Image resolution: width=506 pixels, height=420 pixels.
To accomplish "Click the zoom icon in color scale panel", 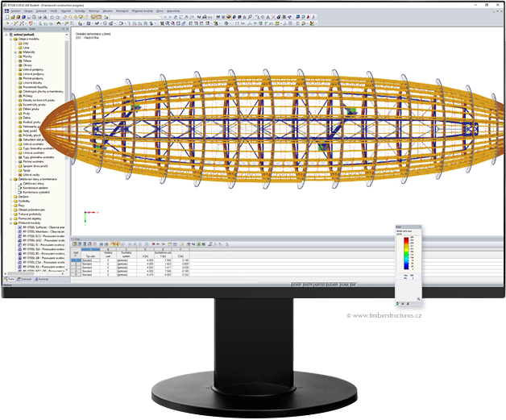I will tap(418, 299).
